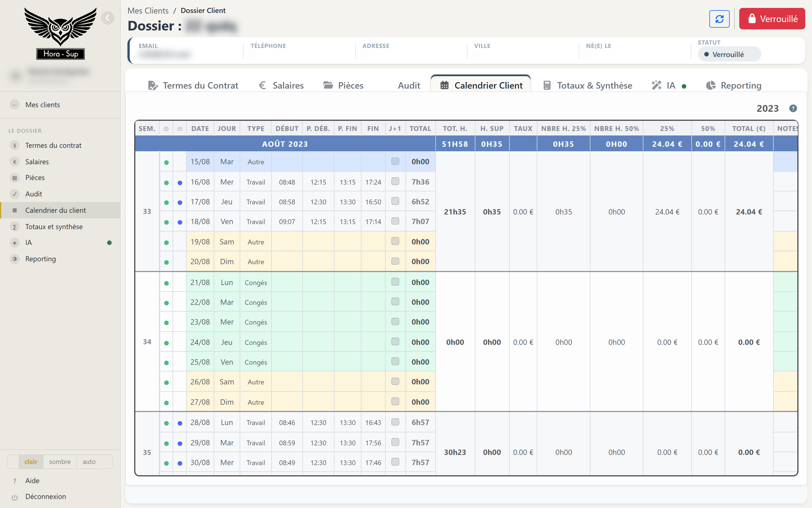The image size is (812, 508).
Task: Click the week 33 total 21h35
Action: point(455,212)
